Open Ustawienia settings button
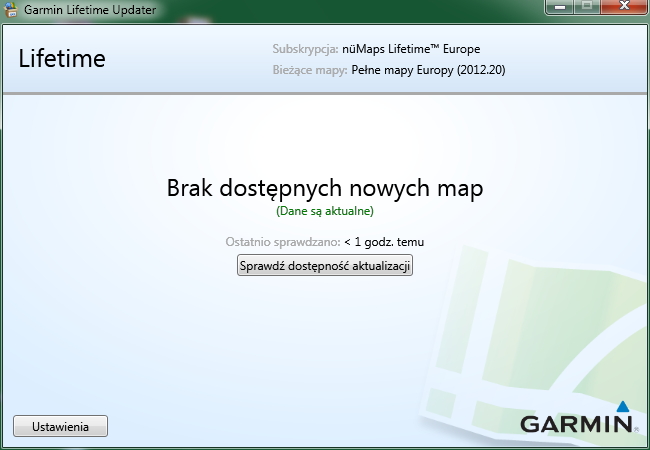The width and height of the screenshot is (650, 450). tap(61, 426)
